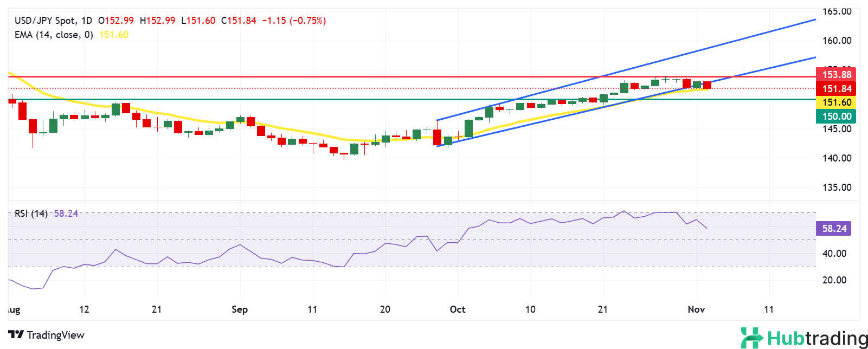Image resolution: width=868 pixels, height=349 pixels.
Task: Click the 40.00 RSI axis label
Action: [x=835, y=254]
